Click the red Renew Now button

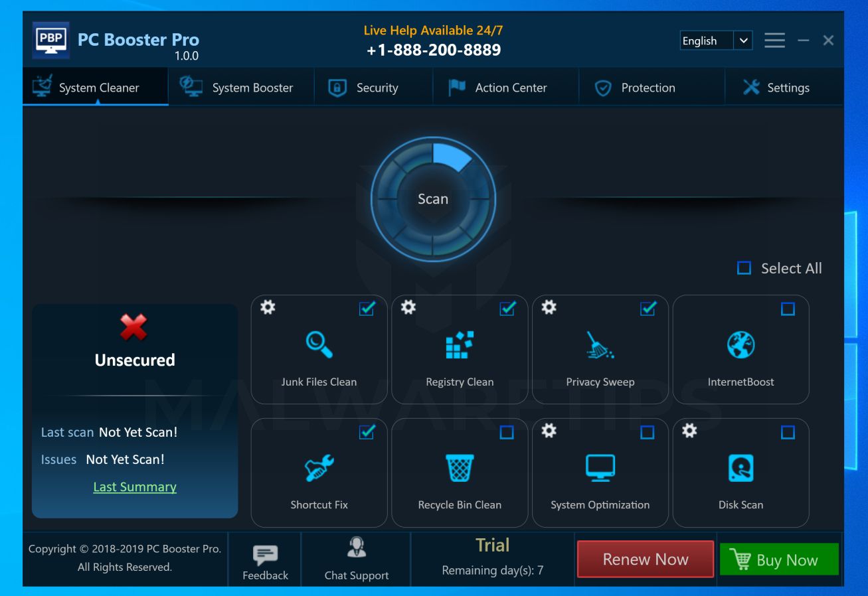click(x=646, y=559)
